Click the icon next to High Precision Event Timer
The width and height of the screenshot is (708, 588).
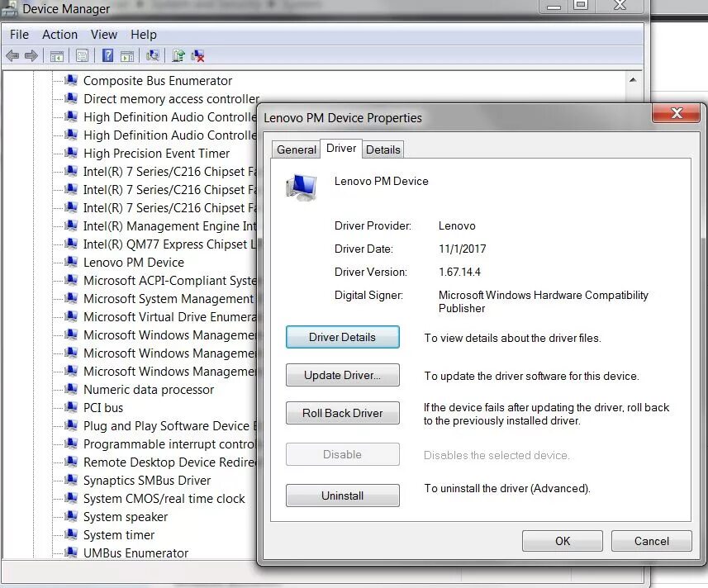(70, 153)
